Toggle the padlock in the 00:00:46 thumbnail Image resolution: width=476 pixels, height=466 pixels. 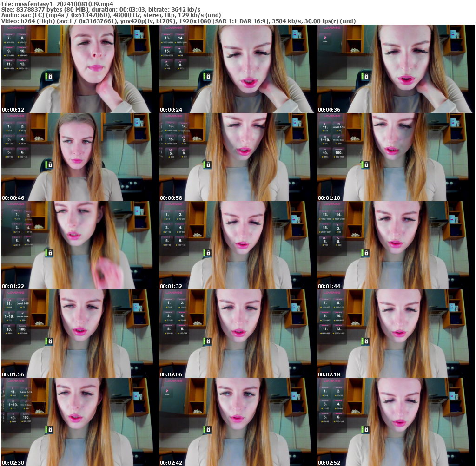[x=50, y=165]
